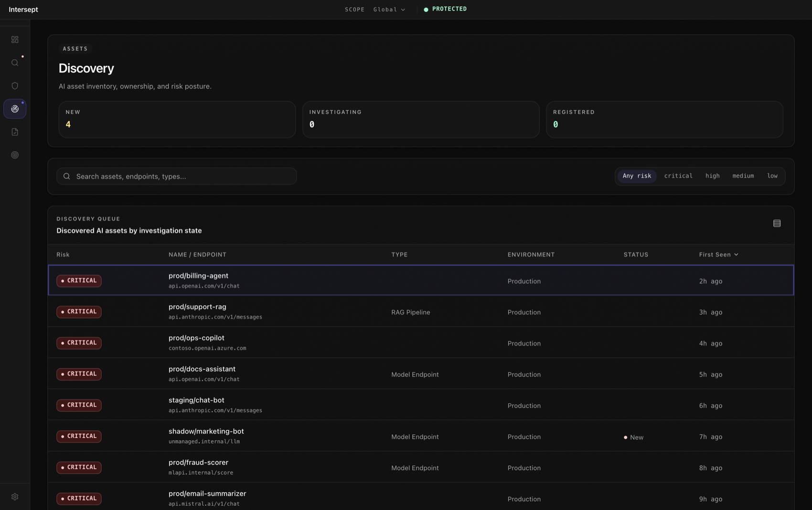Select the Any risk filter

[x=637, y=176]
